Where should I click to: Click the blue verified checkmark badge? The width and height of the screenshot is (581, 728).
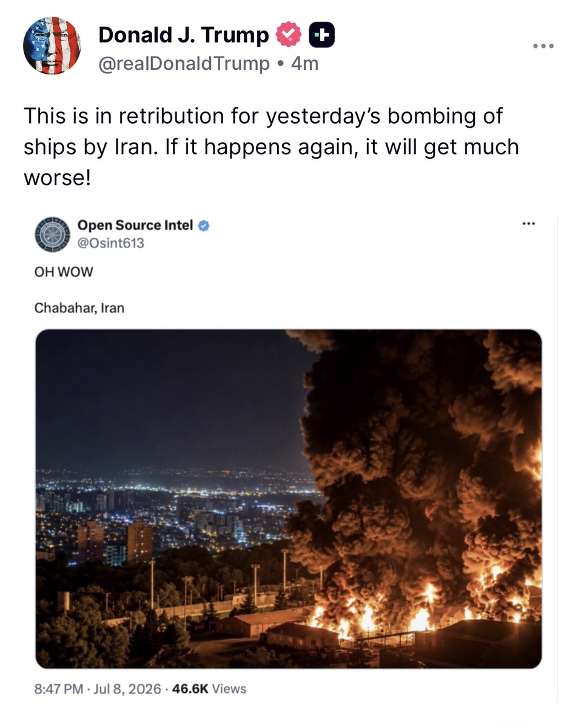coord(204,226)
